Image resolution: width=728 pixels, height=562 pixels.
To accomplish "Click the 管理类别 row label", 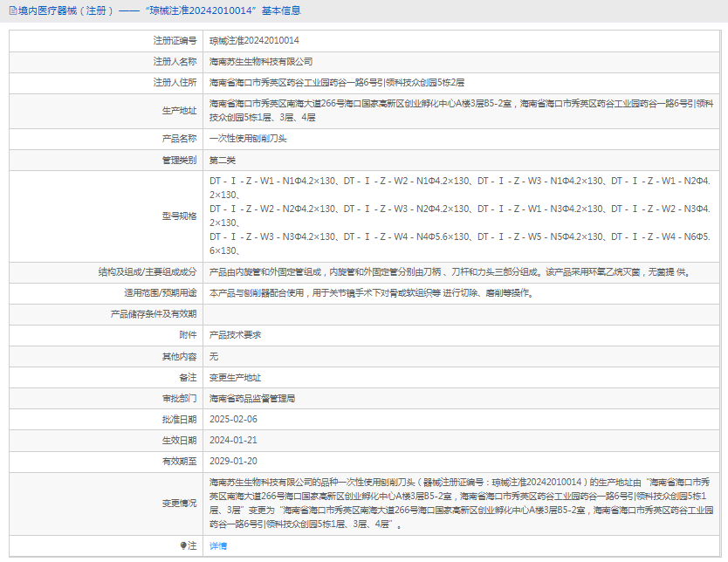I will pos(179,160).
